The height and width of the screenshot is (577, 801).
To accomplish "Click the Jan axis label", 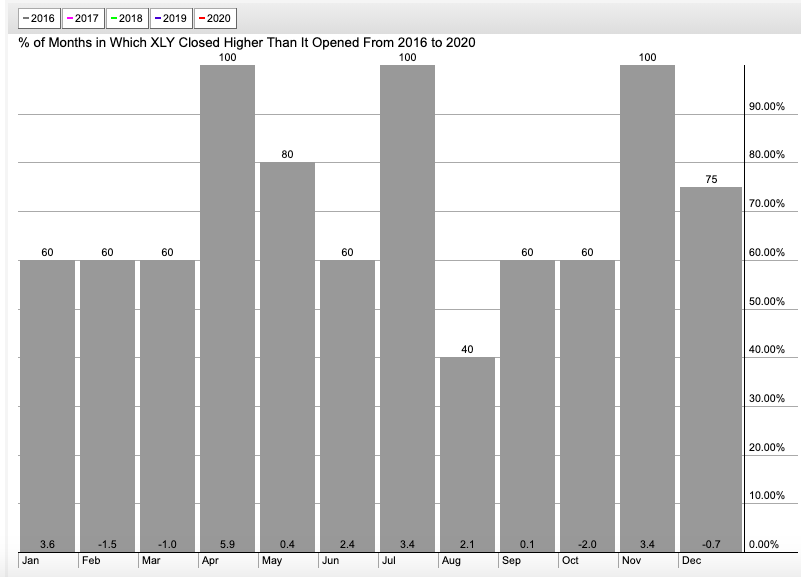I will (x=31, y=560).
